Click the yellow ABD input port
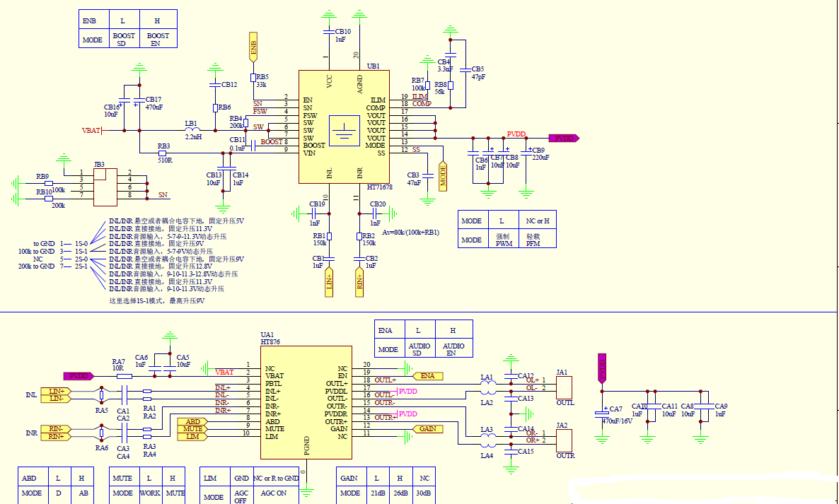This screenshot has height=504, width=839. pos(192,421)
